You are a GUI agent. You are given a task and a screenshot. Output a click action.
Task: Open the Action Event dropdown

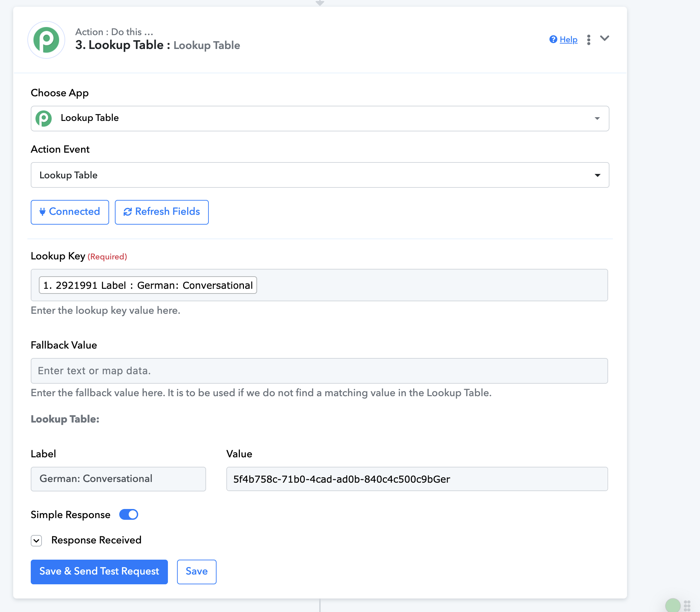click(x=320, y=175)
